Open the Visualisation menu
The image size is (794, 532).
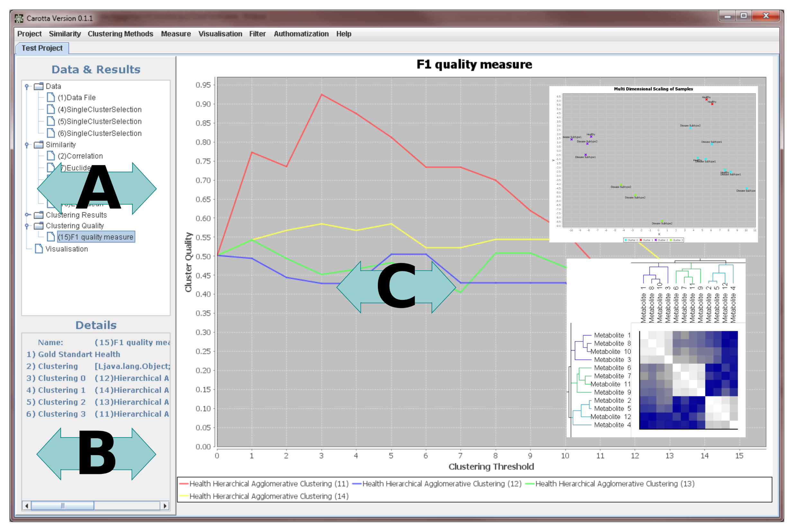click(220, 34)
